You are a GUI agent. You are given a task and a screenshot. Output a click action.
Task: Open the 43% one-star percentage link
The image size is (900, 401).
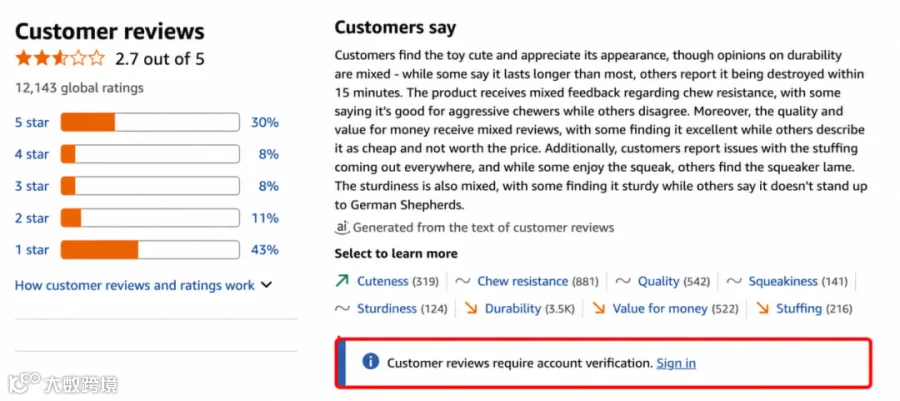point(265,250)
